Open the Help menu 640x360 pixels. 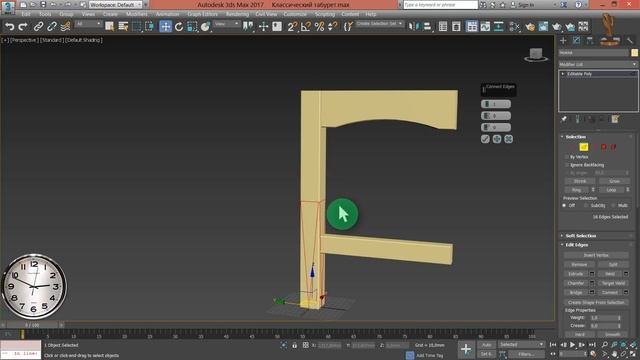coord(371,14)
